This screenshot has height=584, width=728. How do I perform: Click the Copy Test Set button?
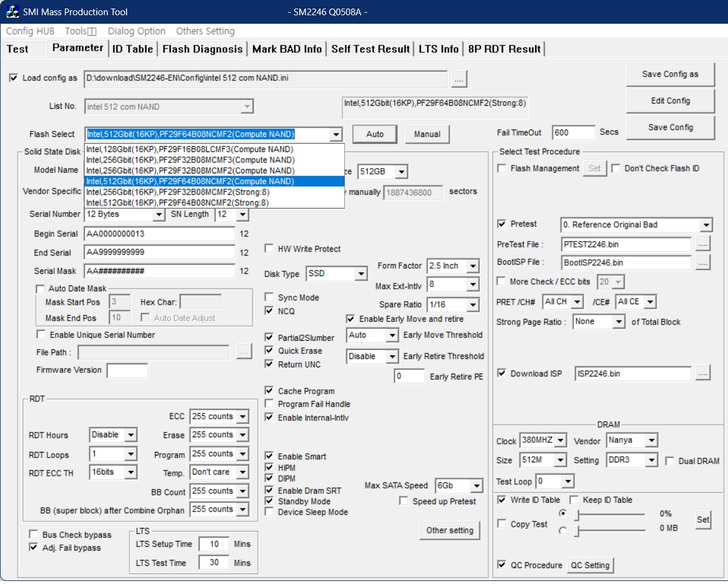tap(702, 520)
